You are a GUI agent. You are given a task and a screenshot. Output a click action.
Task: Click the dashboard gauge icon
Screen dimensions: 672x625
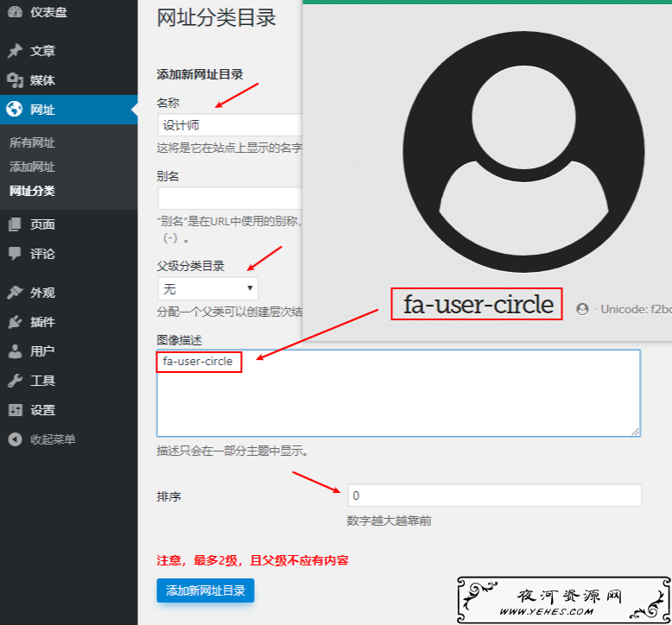click(15, 12)
